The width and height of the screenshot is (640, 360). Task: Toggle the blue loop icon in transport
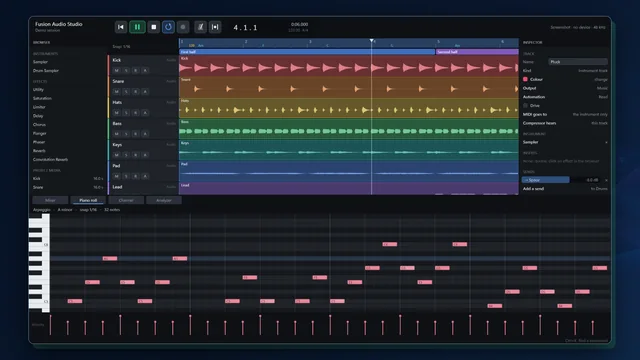pyautogui.click(x=168, y=27)
